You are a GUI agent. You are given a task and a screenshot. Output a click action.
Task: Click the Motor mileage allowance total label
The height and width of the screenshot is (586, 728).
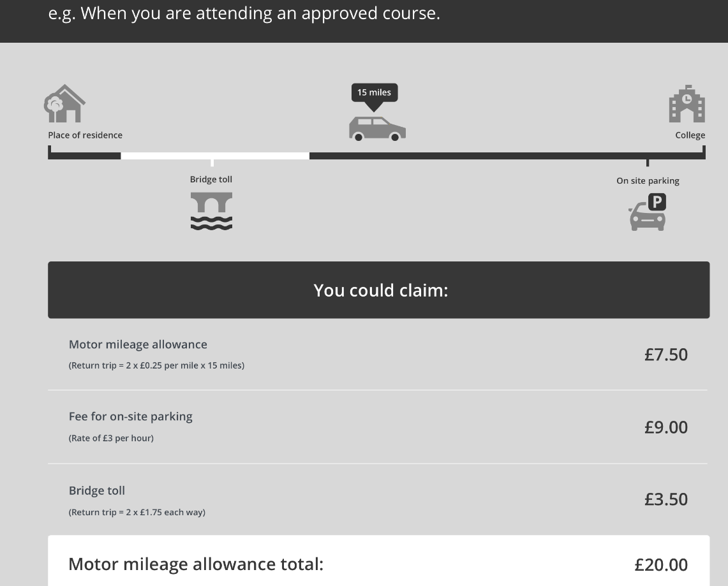tap(196, 564)
